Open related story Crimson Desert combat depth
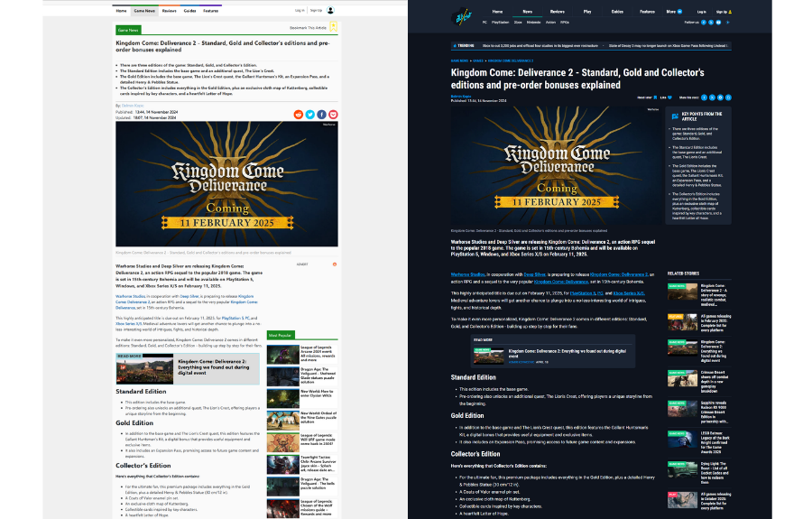 coord(699,381)
